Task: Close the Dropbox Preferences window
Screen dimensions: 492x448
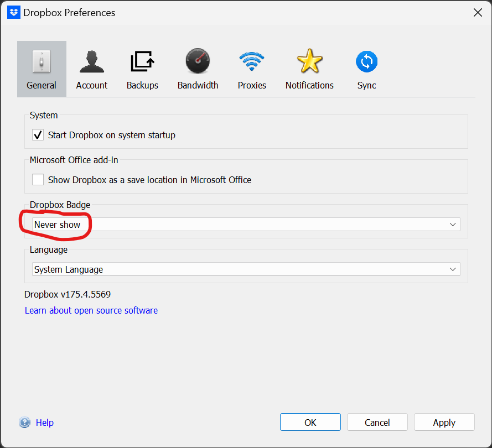Action: click(x=478, y=13)
